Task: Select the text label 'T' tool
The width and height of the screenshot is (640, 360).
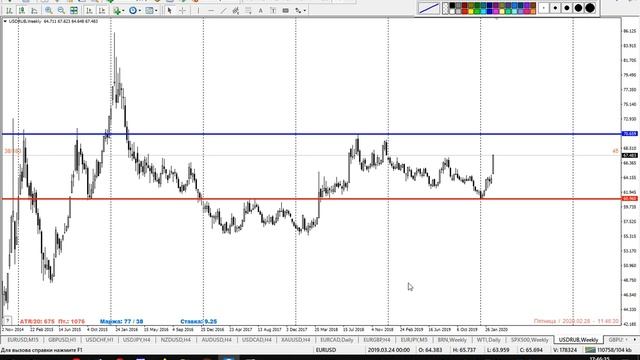Action: pos(273,10)
